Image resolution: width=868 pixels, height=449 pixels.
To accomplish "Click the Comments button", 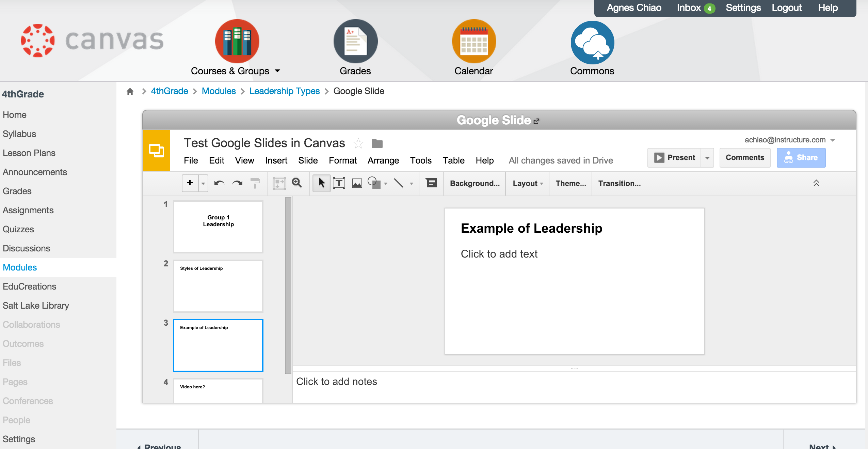I will point(745,158).
